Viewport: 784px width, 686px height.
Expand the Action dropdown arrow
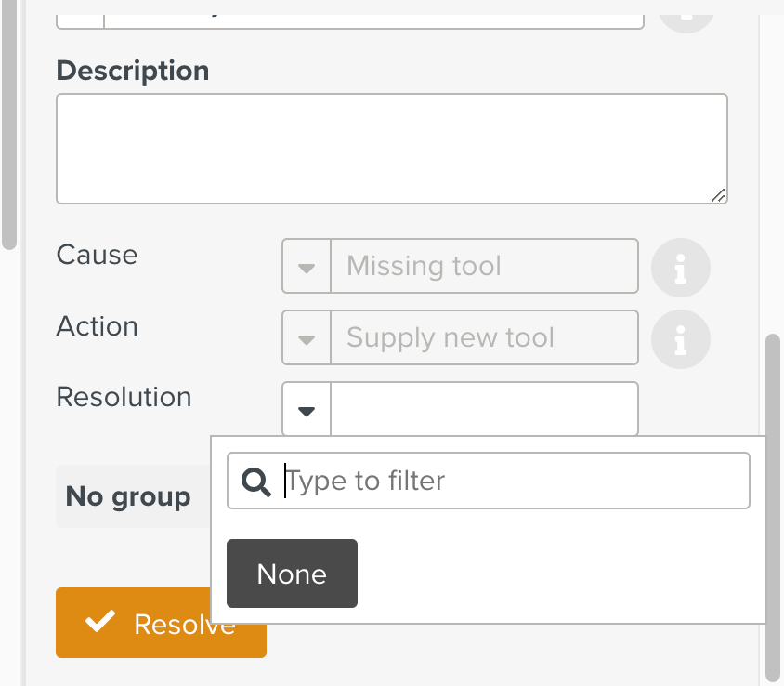pos(307,338)
